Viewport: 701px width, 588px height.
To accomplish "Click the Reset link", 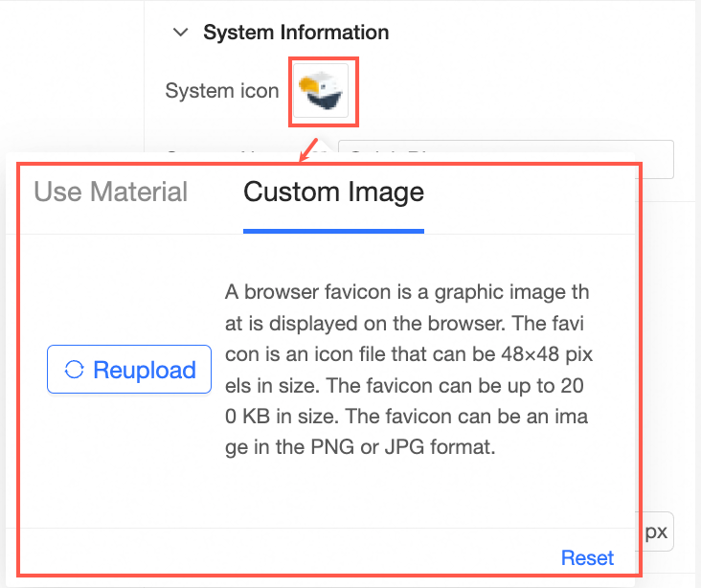I will pos(587,558).
